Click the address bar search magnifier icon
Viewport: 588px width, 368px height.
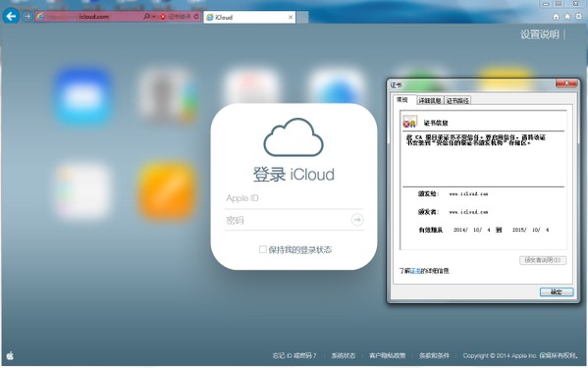(146, 17)
